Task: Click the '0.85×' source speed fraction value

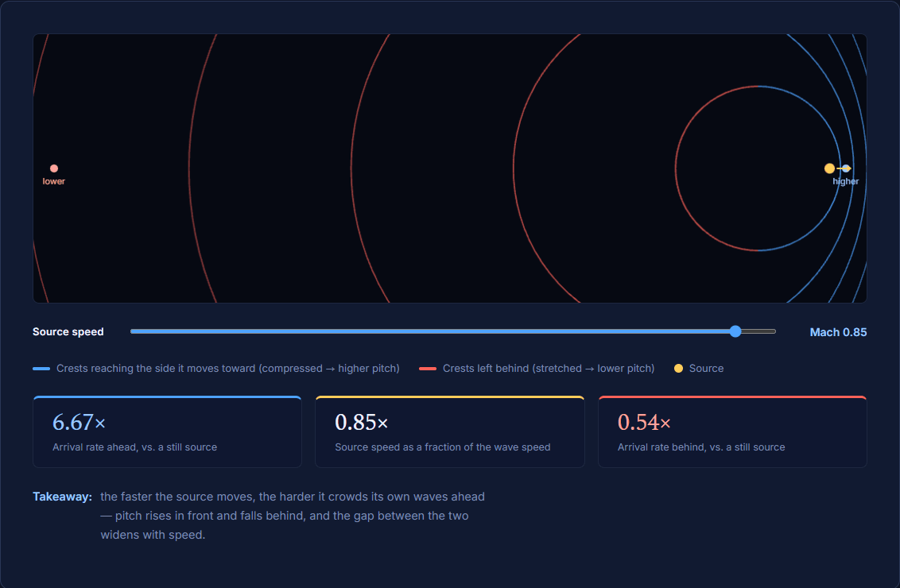Action: 362,422
